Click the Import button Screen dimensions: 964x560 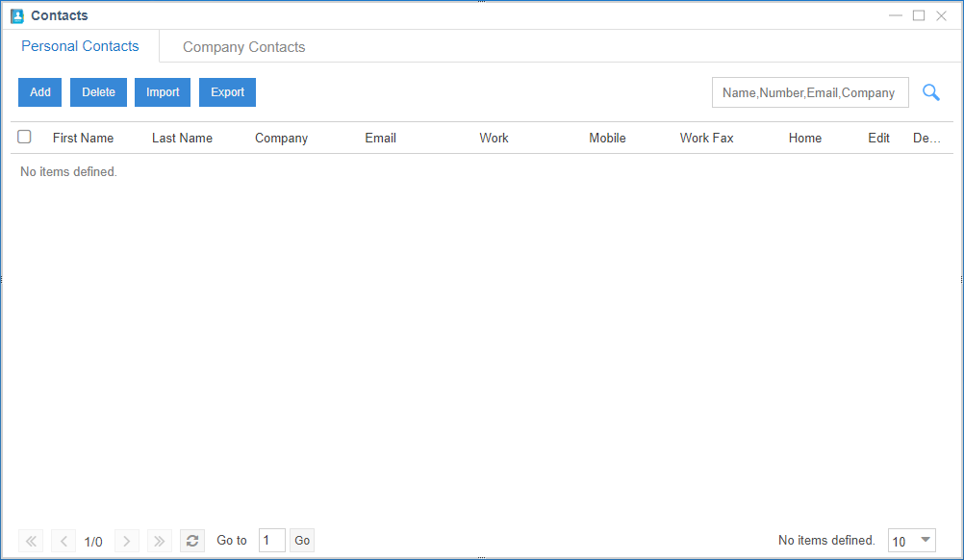click(163, 92)
